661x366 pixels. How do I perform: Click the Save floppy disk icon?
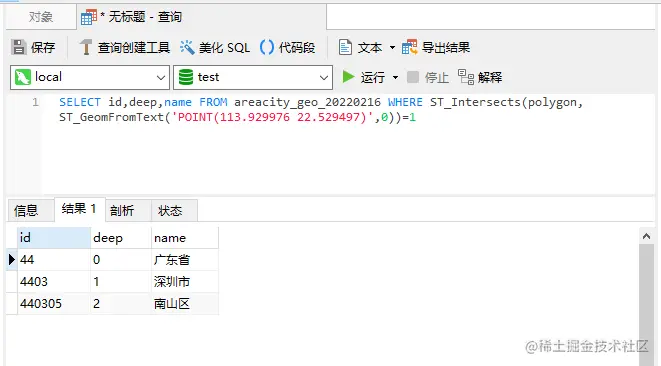click(x=19, y=47)
